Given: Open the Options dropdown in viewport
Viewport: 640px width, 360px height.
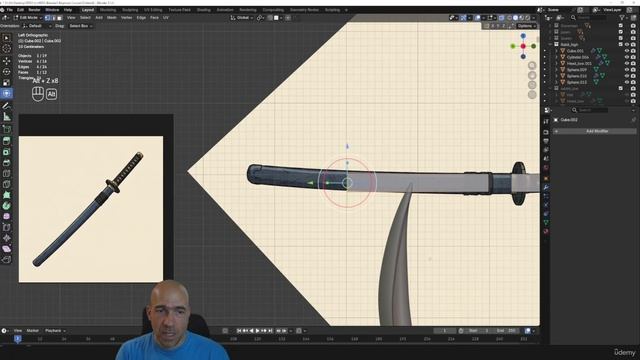Looking at the screenshot, I should click(x=527, y=26).
